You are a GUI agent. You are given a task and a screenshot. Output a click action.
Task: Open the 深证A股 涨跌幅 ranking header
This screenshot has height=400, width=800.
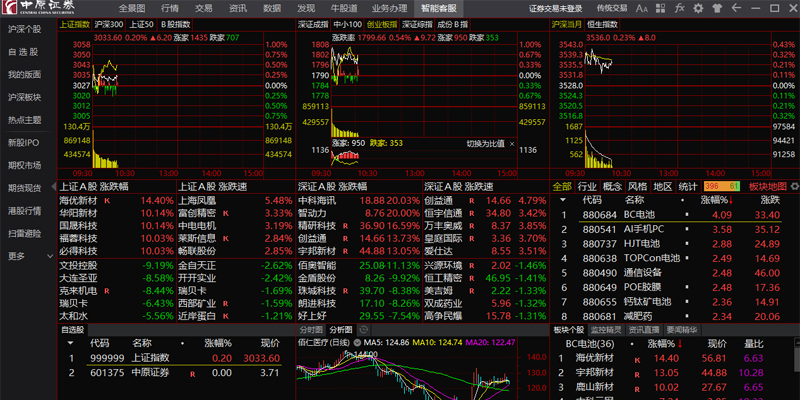[333, 187]
